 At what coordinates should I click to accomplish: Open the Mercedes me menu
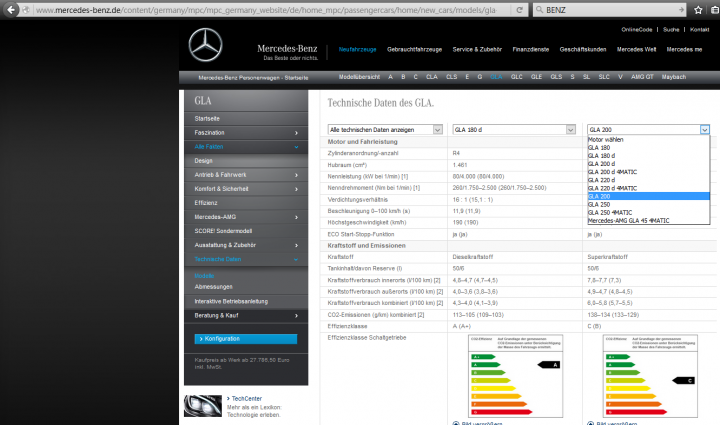(x=684, y=50)
